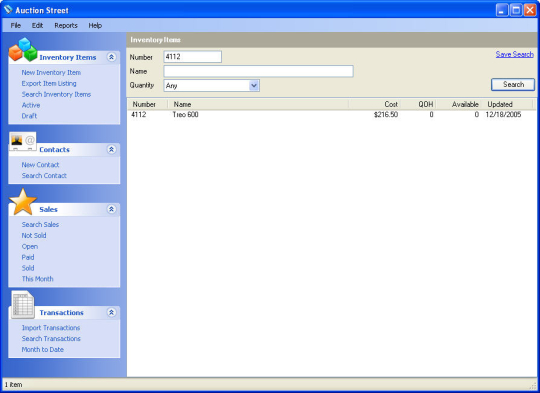Screen dimensions: 540x393
Task: Click the 4112 item number cell
Action: click(138, 115)
